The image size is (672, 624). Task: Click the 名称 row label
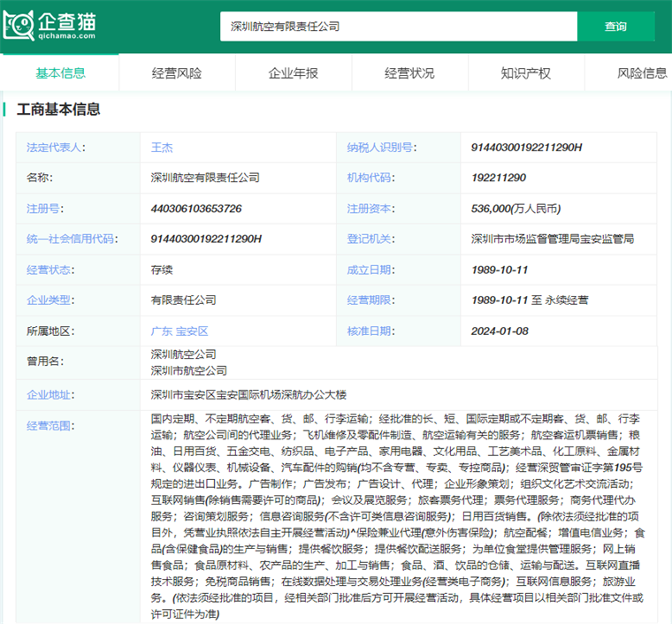(x=40, y=178)
